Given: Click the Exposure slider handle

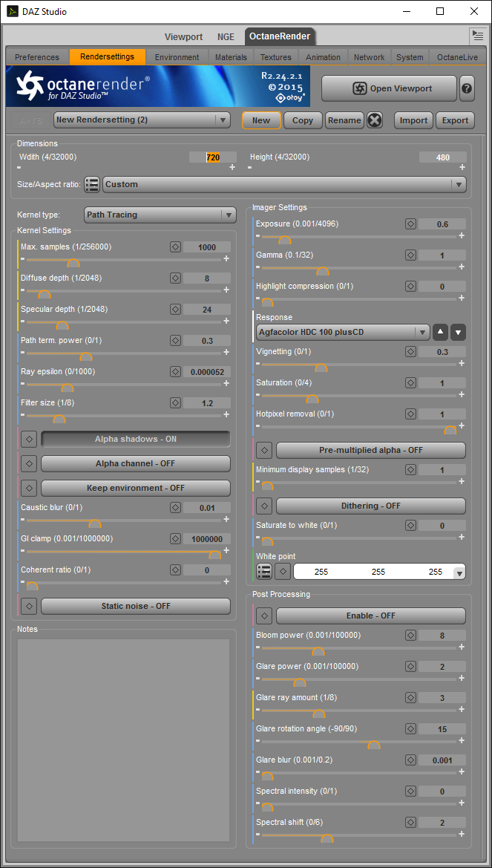Looking at the screenshot, I should (x=285, y=241).
